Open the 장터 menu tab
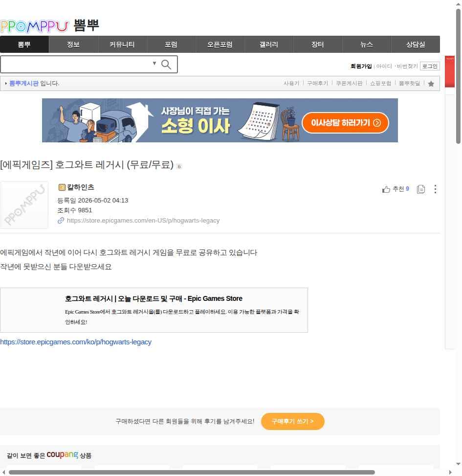This screenshot has height=476, width=462. click(318, 45)
